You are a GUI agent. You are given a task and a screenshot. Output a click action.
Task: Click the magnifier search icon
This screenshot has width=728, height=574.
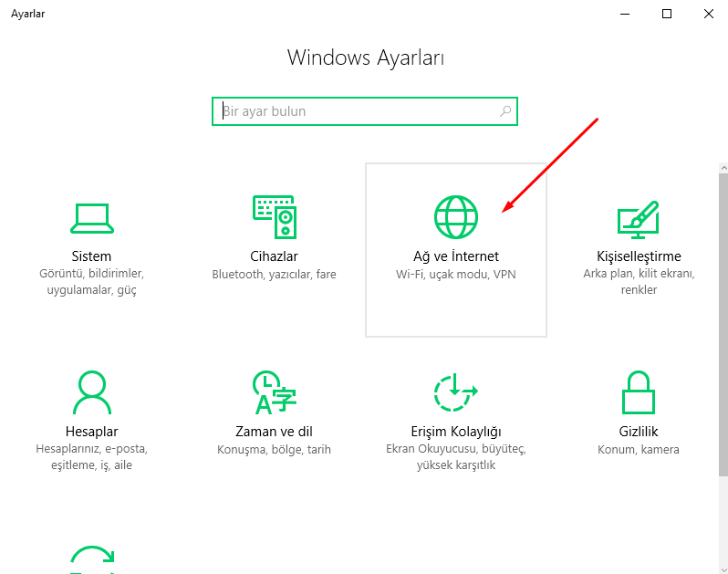pyautogui.click(x=505, y=111)
